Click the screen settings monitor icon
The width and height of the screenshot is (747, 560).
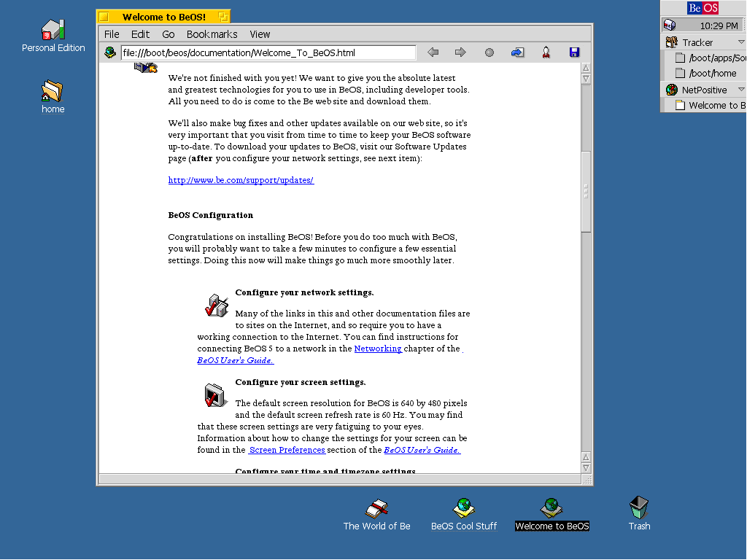(x=215, y=394)
